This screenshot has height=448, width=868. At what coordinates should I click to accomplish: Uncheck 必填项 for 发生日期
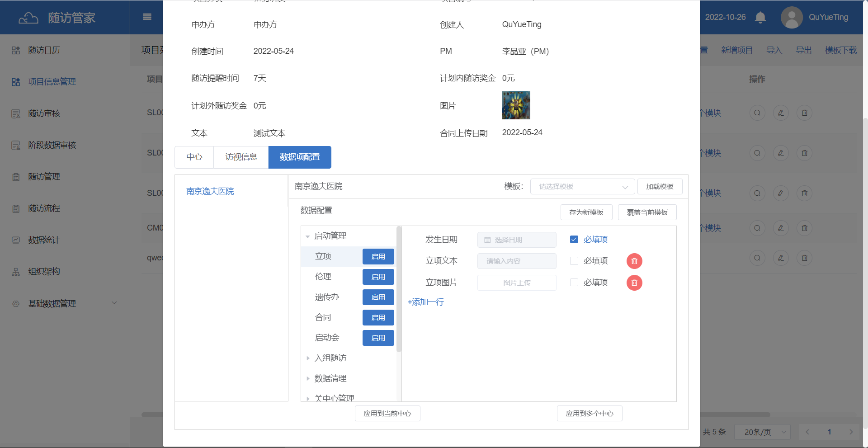coord(574,240)
